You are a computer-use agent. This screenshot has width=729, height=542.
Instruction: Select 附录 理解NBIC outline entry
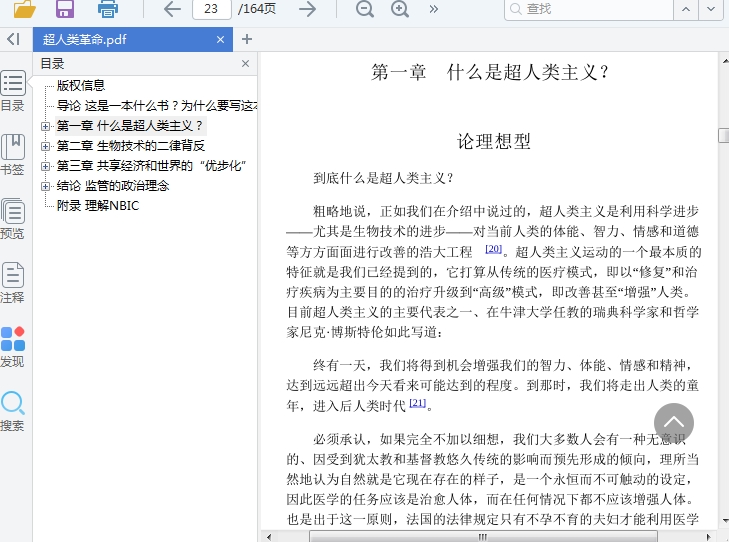[98, 205]
